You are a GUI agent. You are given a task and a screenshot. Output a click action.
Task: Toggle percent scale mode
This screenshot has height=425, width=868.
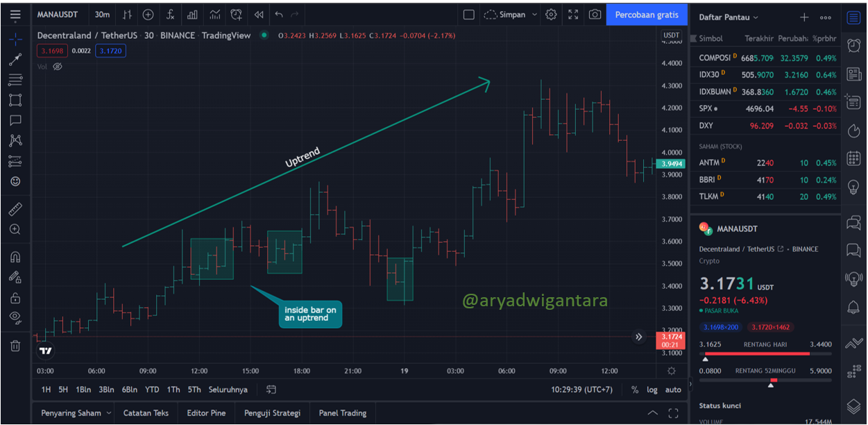click(x=635, y=390)
